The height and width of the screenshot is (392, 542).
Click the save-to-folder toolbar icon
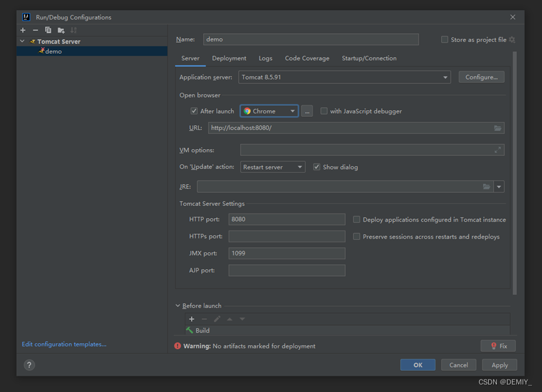coord(61,31)
